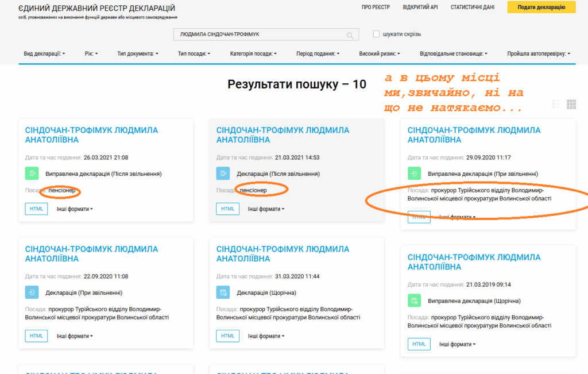Expand the 'Високий ризик' filter
588x374 pixels.
click(x=380, y=53)
